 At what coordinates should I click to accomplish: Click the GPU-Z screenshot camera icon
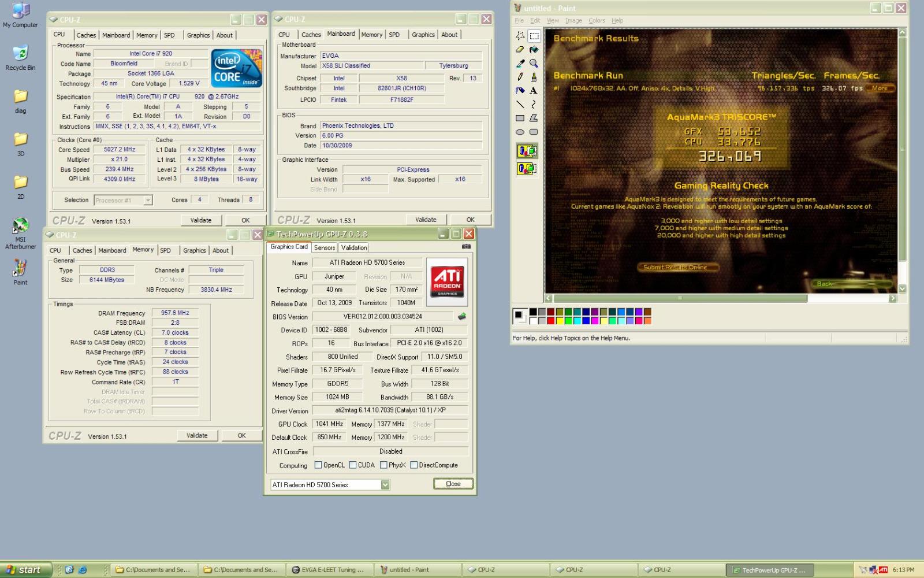coord(466,247)
